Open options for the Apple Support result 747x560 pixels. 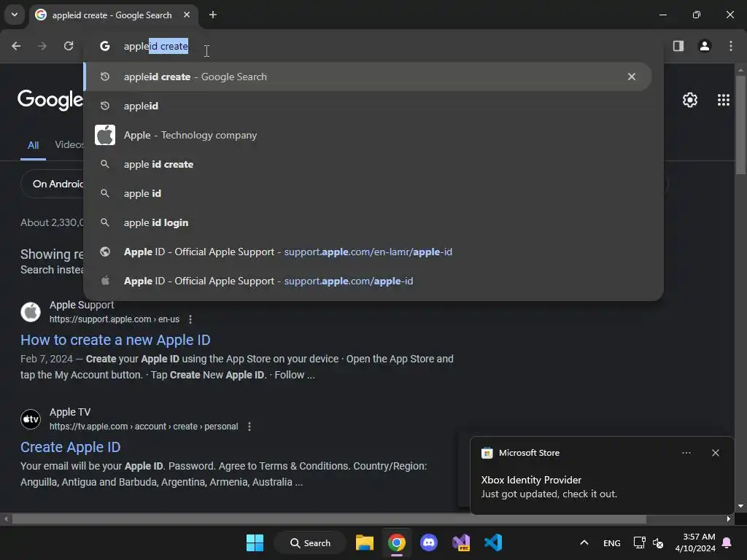coord(190,319)
